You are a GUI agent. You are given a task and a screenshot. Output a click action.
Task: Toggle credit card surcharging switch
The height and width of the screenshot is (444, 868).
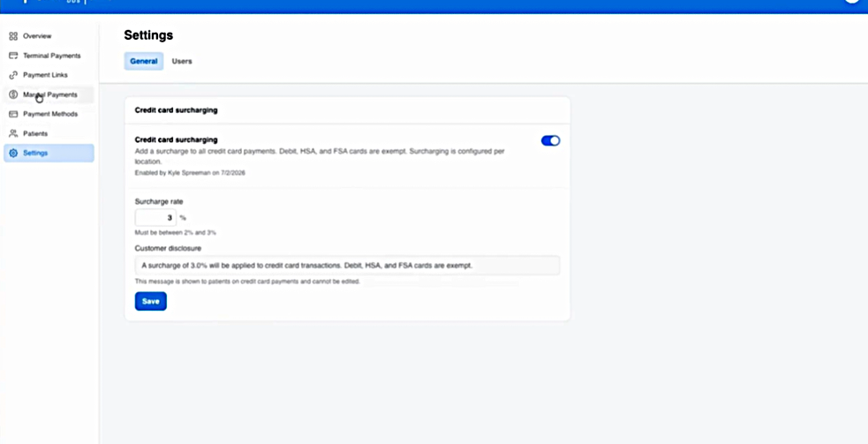point(550,140)
